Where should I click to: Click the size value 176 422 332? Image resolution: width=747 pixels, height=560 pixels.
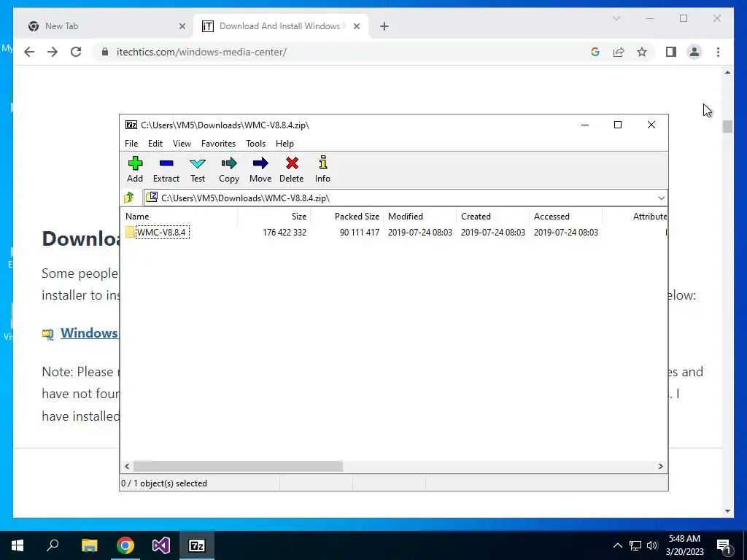point(285,233)
